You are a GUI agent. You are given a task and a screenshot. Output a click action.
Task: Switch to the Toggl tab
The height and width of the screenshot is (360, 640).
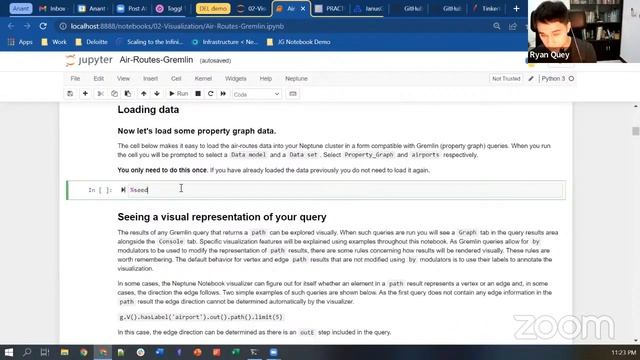(x=170, y=9)
